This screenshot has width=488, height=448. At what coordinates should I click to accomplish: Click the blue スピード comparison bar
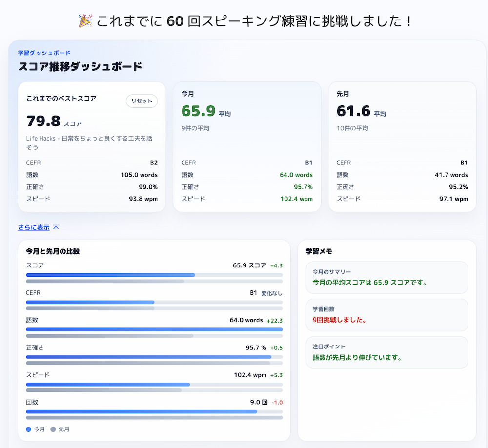click(x=108, y=385)
